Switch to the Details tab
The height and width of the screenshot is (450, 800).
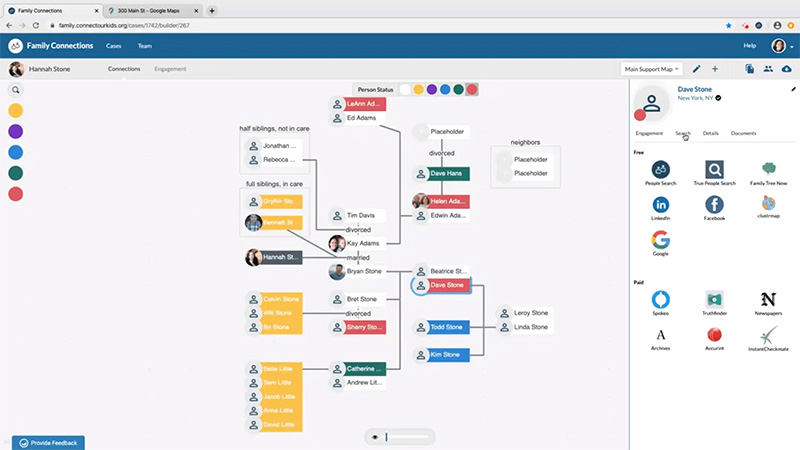pos(710,133)
